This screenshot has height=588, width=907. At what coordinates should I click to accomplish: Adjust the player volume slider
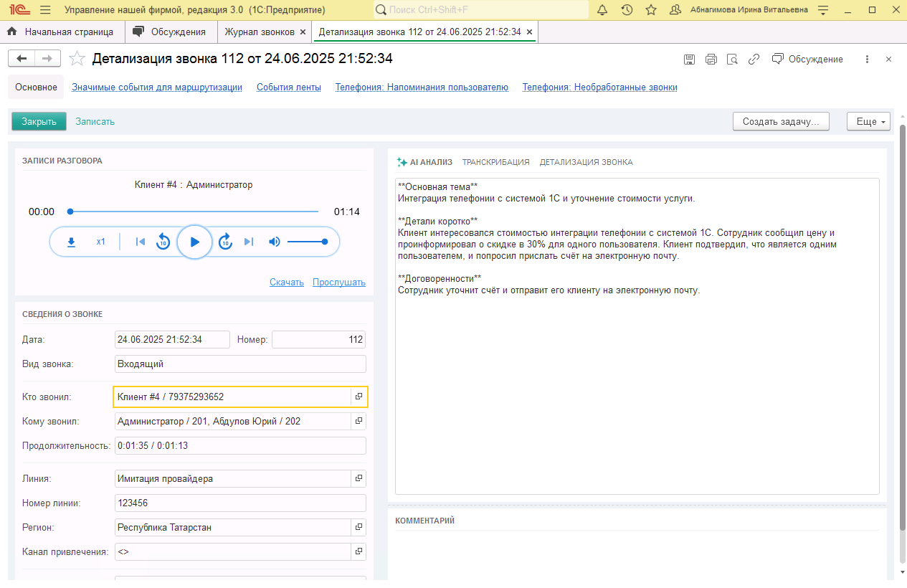pyautogui.click(x=307, y=242)
